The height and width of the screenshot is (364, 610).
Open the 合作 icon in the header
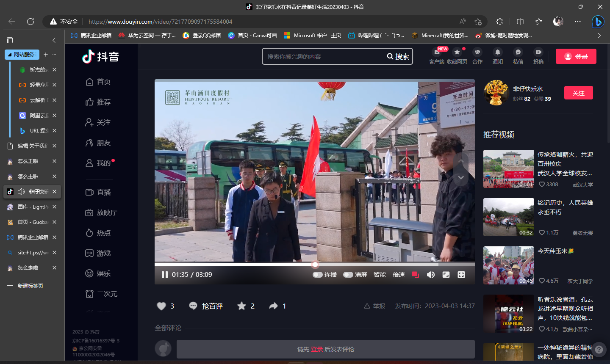tap(477, 52)
